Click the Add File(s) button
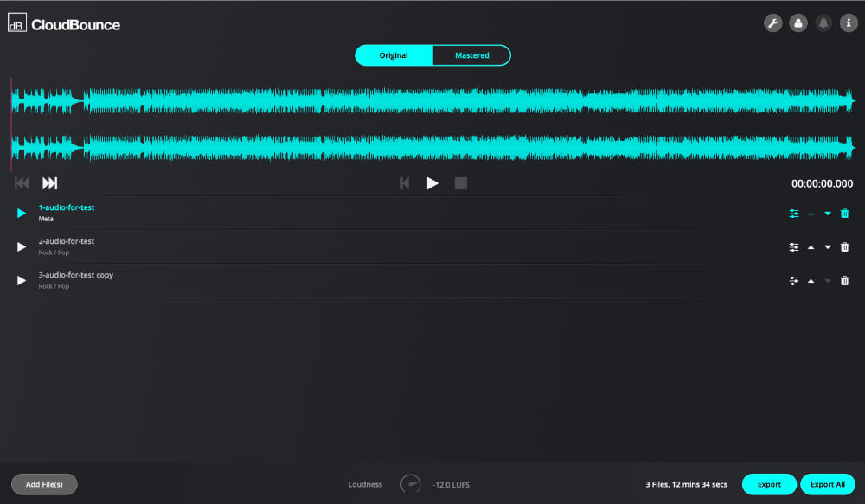This screenshot has width=865, height=504. click(44, 484)
